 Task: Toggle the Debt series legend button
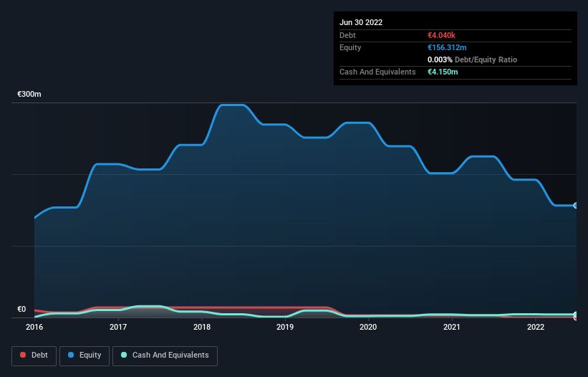[x=34, y=355]
